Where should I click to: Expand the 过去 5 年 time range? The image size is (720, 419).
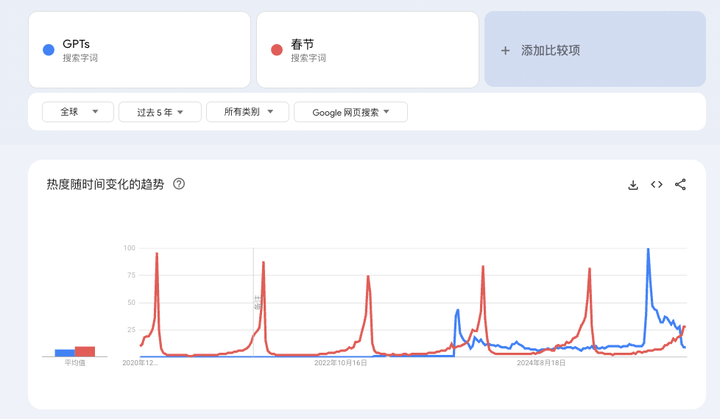tap(160, 112)
